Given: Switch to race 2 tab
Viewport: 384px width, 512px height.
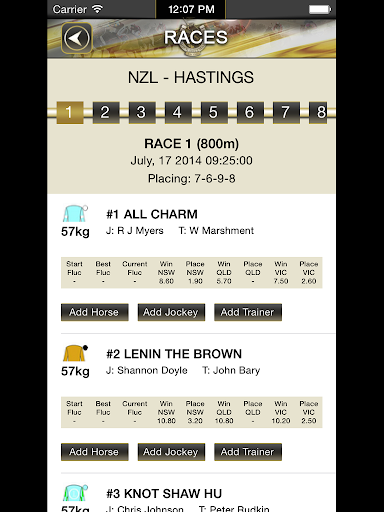Looking at the screenshot, I should (106, 112).
